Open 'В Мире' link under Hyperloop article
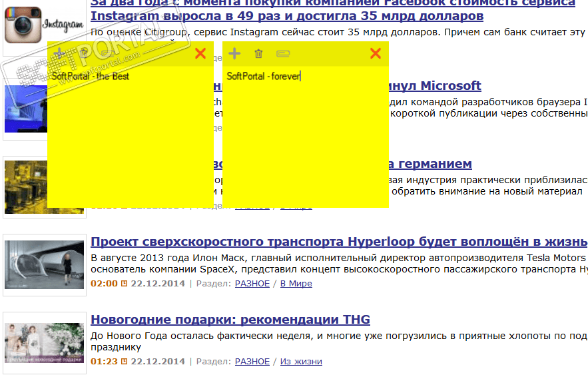 coord(296,284)
